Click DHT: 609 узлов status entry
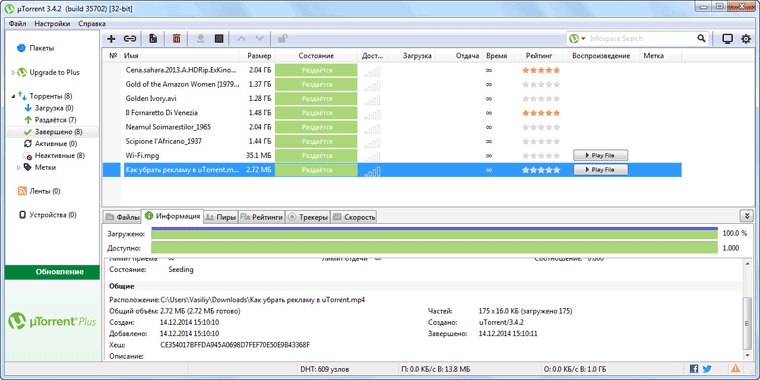Image resolution: width=760 pixels, height=380 pixels. 324,369
